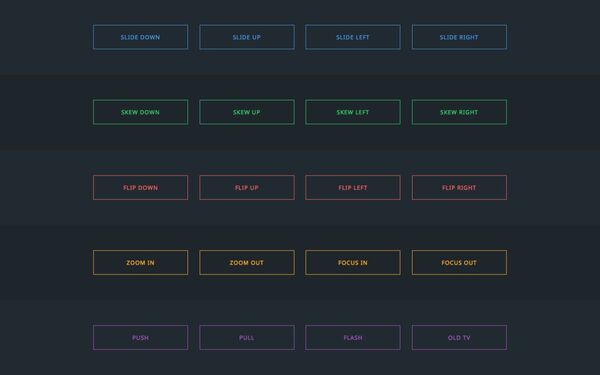Choose the SKEW LEFT button
600x375 pixels.
353,112
